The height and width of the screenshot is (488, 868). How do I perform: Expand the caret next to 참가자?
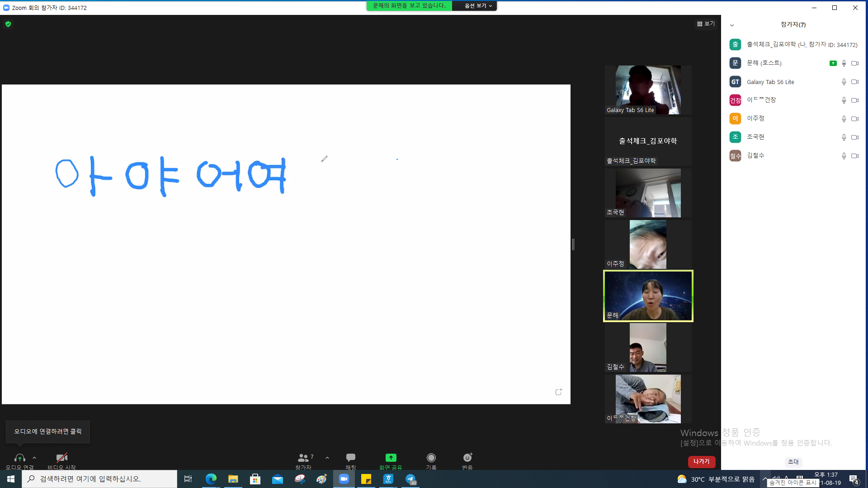(327, 458)
